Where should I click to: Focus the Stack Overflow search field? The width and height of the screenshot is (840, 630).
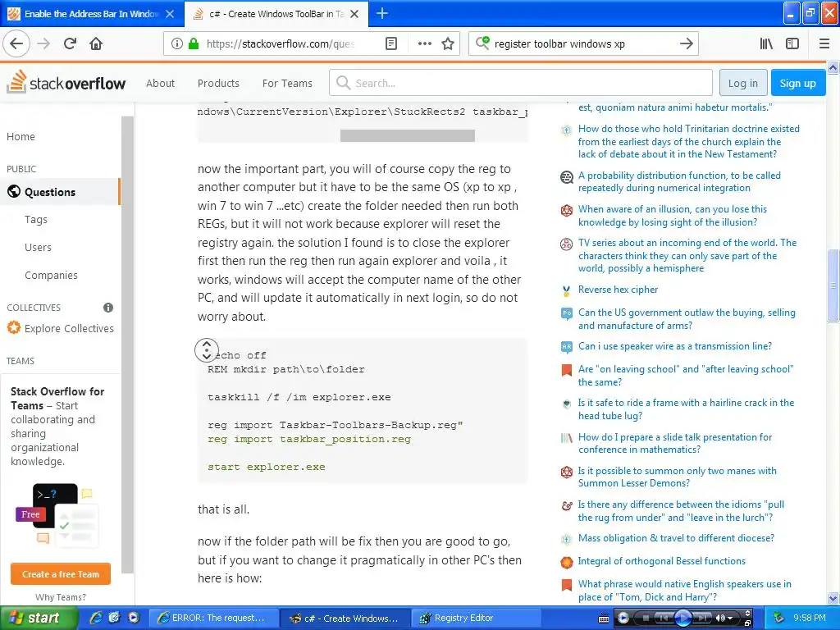(521, 83)
